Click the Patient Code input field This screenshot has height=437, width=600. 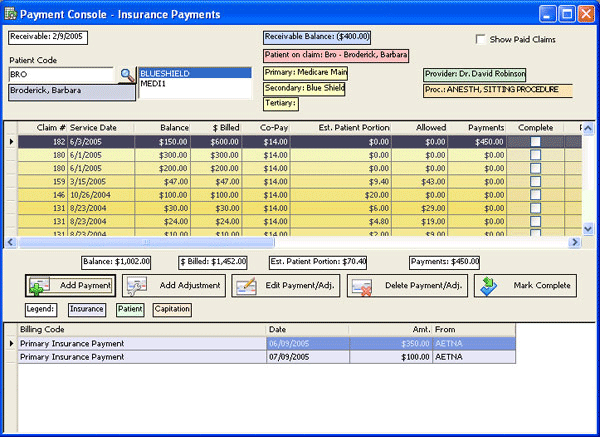[x=62, y=75]
